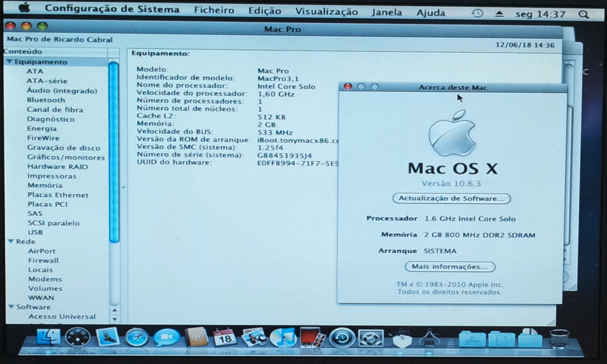The image size is (607, 364).
Task: Select Energia in the sidebar
Action: (42, 129)
